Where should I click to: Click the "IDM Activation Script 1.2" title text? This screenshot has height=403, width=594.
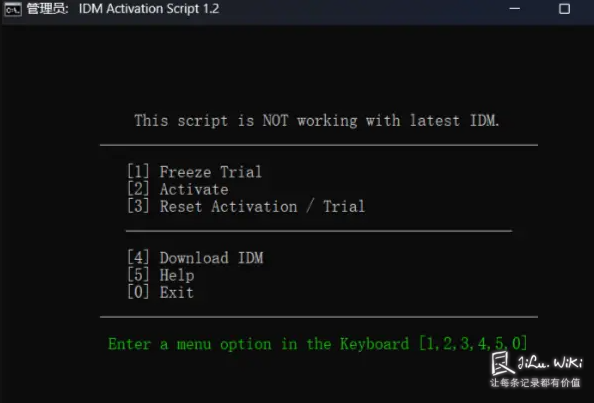coord(149,9)
